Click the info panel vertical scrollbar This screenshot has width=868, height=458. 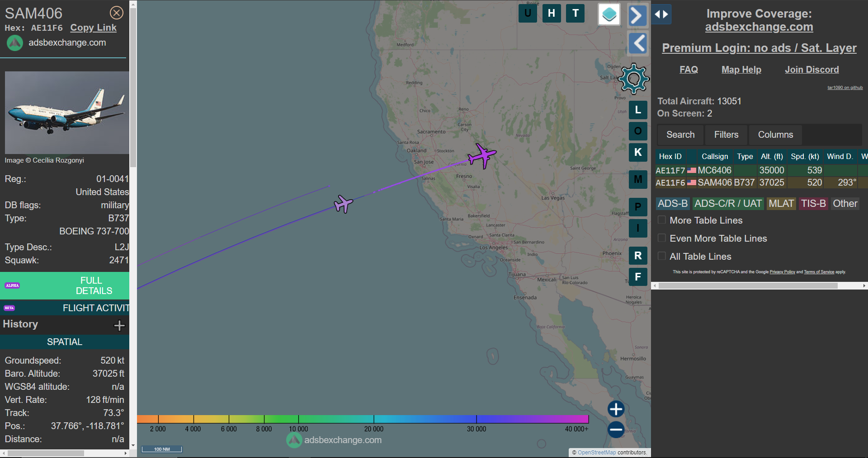(133, 88)
